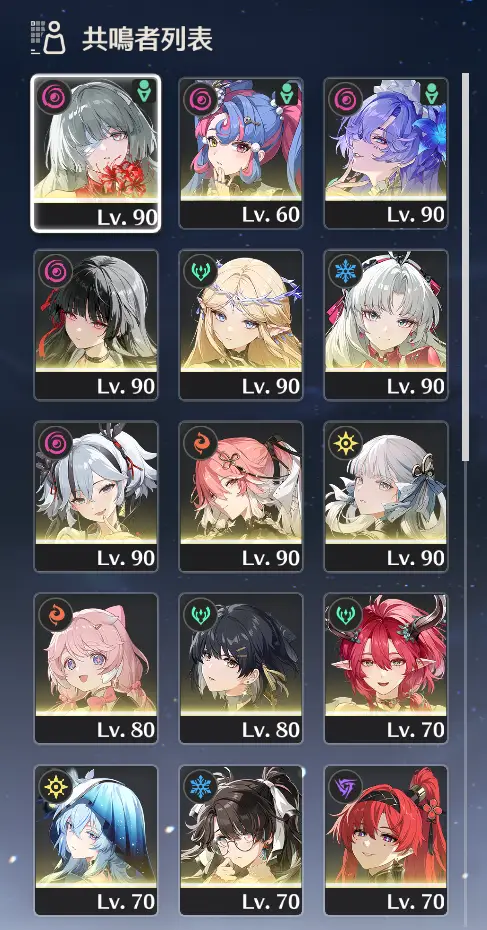This screenshot has height=930, width=487.
Task: Select the blonde elf character with crown
Action: pos(241,325)
